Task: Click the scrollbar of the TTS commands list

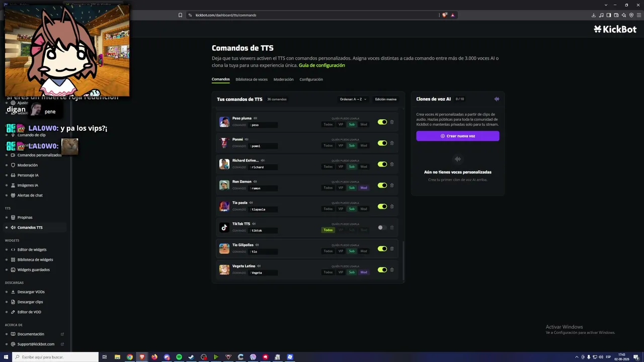Action: click(404, 260)
